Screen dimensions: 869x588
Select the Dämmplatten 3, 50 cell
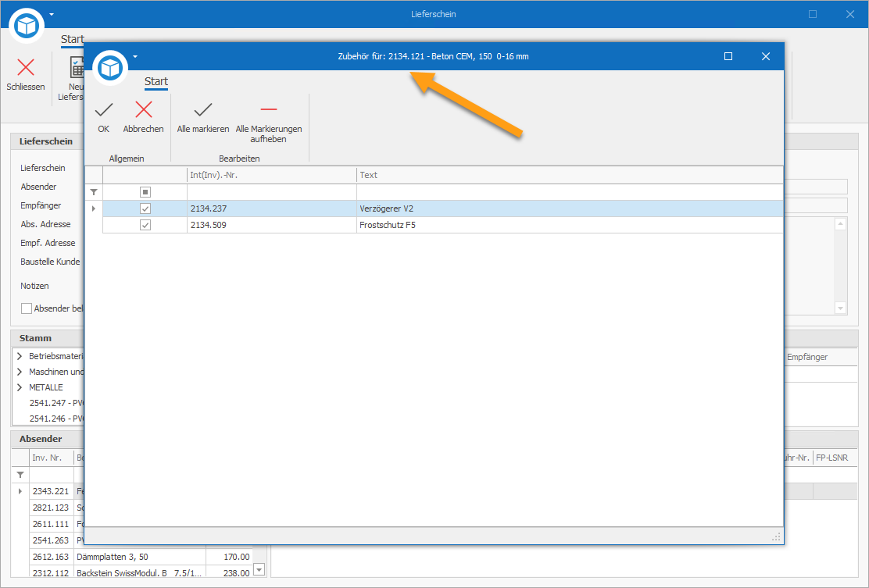click(140, 557)
